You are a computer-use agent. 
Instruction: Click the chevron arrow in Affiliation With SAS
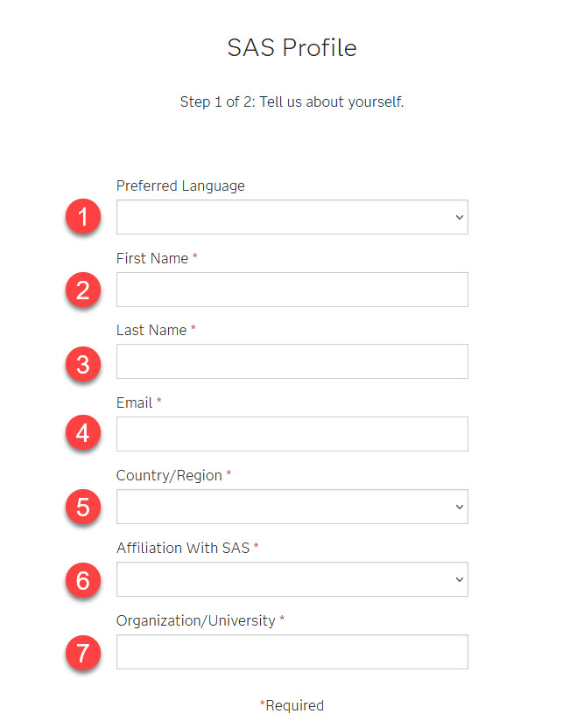pos(460,579)
